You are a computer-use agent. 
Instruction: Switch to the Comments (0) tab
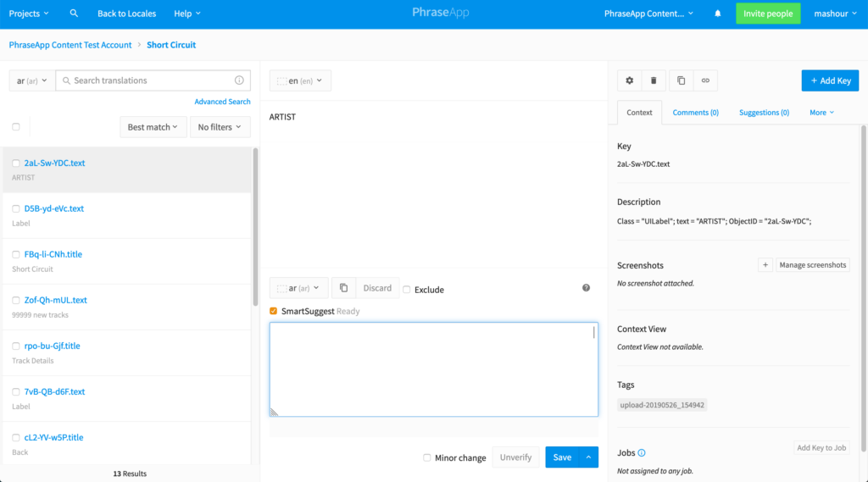(x=695, y=113)
